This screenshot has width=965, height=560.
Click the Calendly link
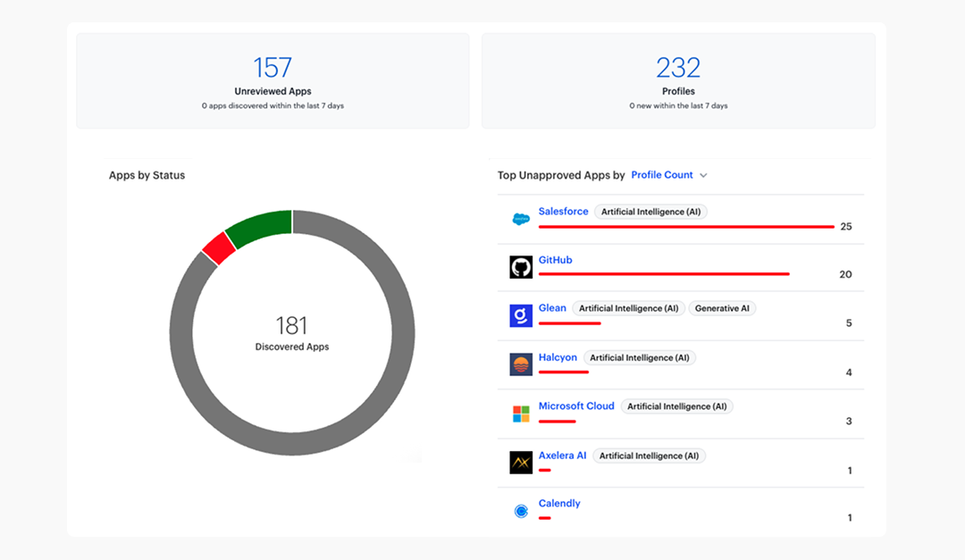coord(558,503)
